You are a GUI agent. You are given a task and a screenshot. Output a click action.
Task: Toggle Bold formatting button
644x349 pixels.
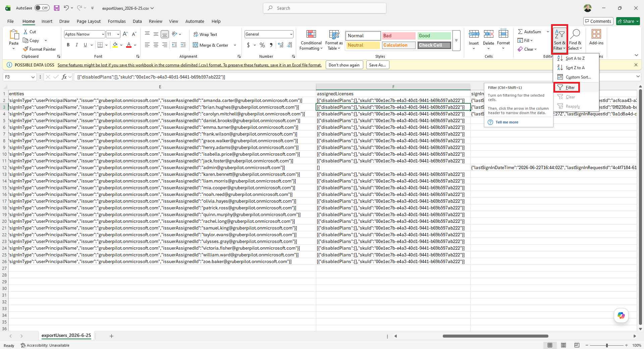click(x=68, y=45)
